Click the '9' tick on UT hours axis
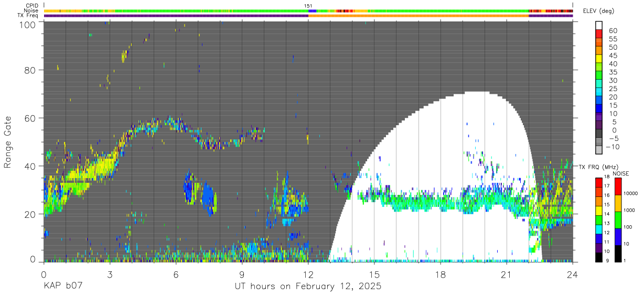Viewport: 644px width, 297px height. coord(242,274)
